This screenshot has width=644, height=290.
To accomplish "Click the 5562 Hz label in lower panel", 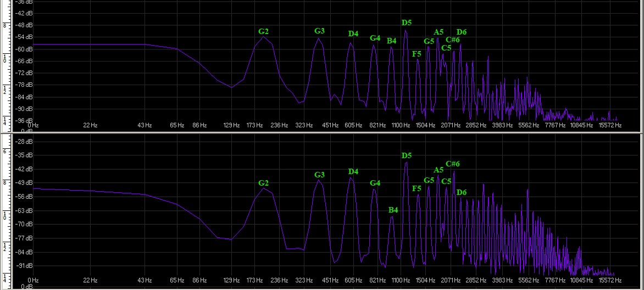I will pyautogui.click(x=529, y=281).
